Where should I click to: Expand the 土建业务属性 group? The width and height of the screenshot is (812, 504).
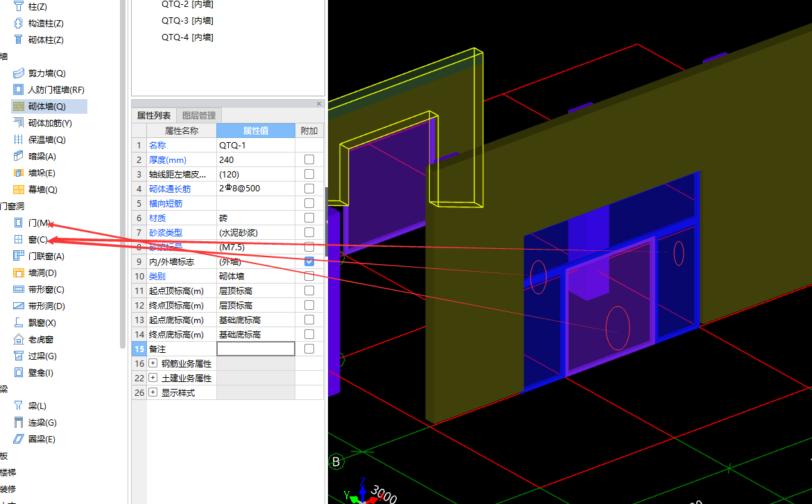click(x=153, y=378)
